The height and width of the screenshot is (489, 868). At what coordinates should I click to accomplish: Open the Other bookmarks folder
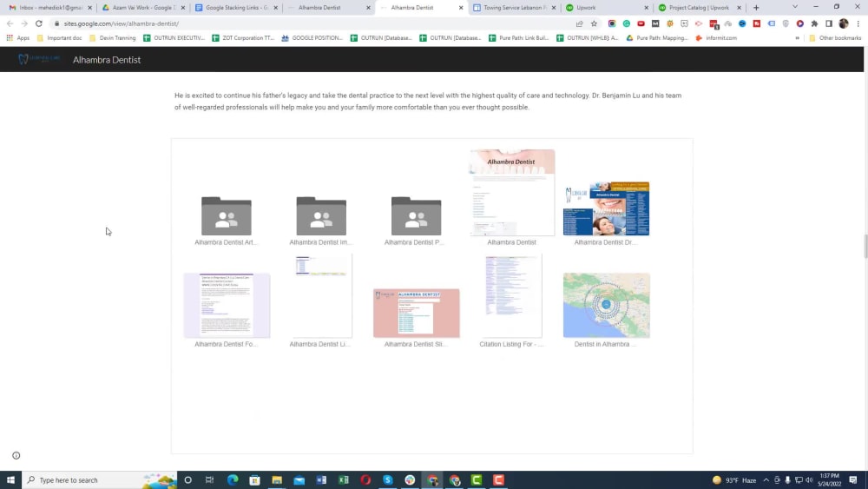[x=835, y=38]
